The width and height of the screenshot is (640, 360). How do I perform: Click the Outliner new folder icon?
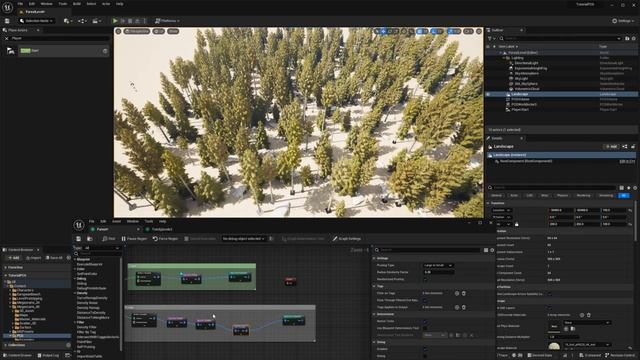[x=627, y=38]
